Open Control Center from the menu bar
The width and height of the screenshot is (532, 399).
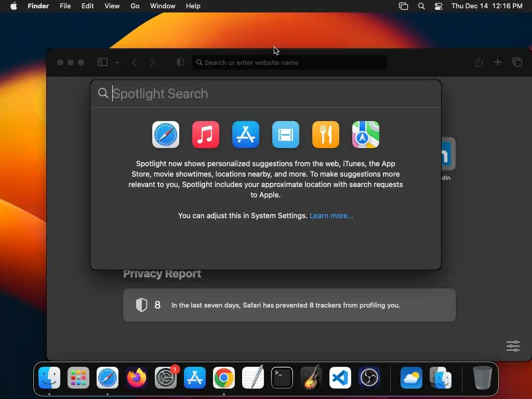(438, 6)
